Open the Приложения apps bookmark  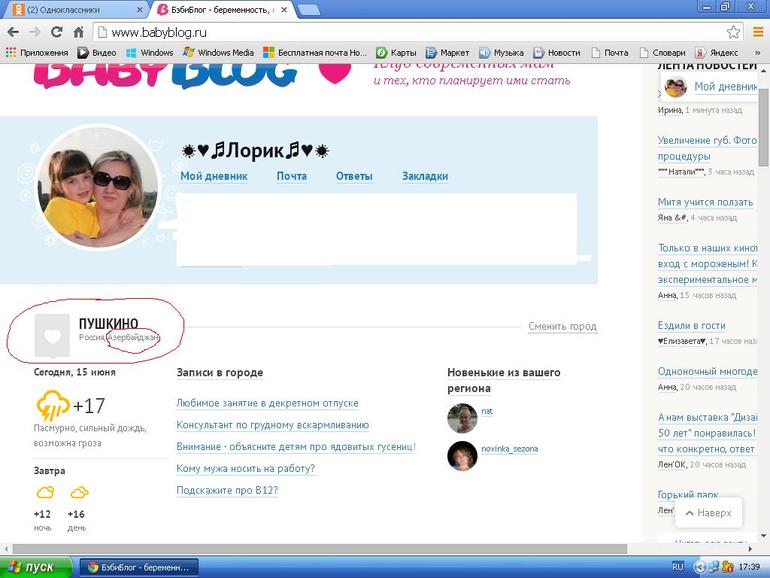(37, 53)
